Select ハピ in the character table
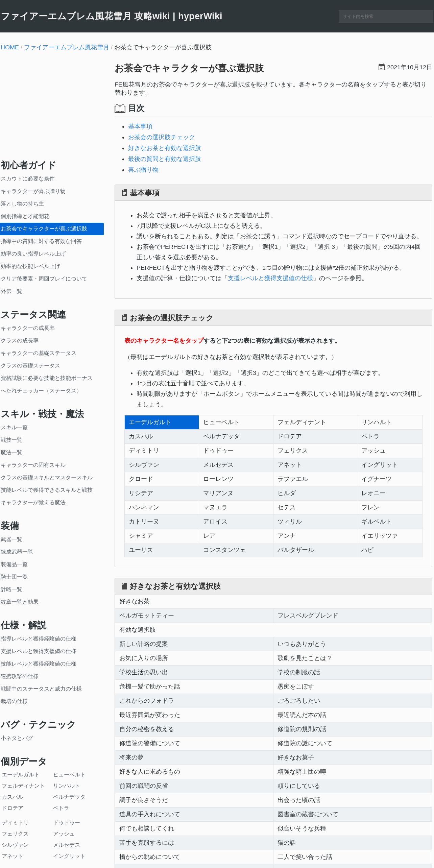 (x=390, y=550)
